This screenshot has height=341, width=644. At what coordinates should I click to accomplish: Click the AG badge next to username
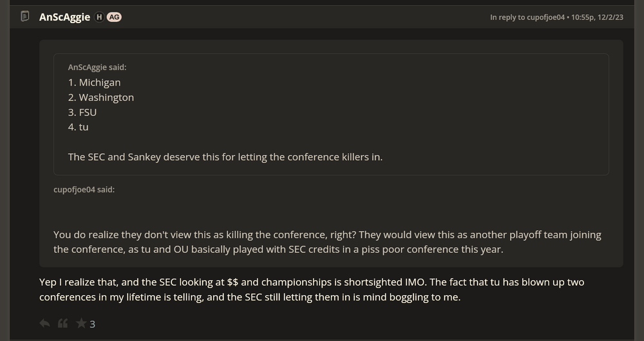(114, 17)
